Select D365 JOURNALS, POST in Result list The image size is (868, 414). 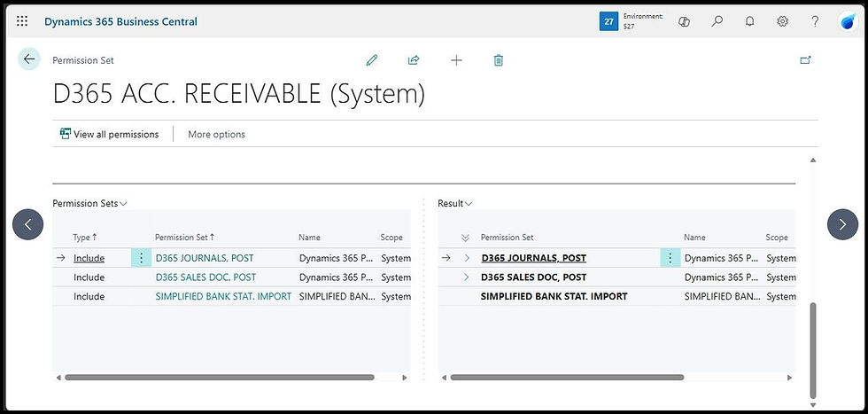point(533,258)
